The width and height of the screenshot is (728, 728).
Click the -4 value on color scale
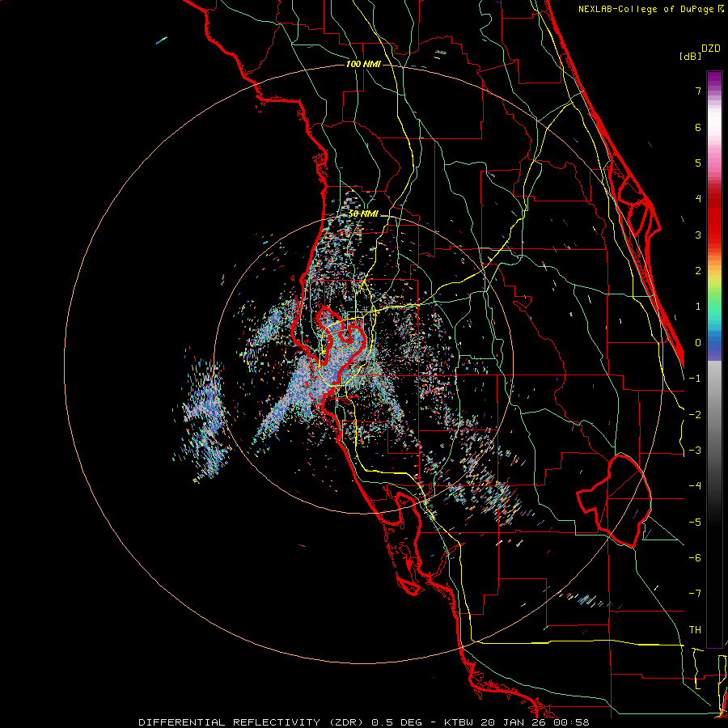(695, 486)
